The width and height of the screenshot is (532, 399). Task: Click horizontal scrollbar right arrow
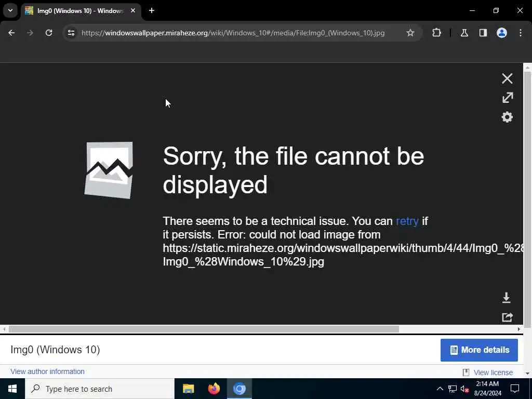[519, 329]
